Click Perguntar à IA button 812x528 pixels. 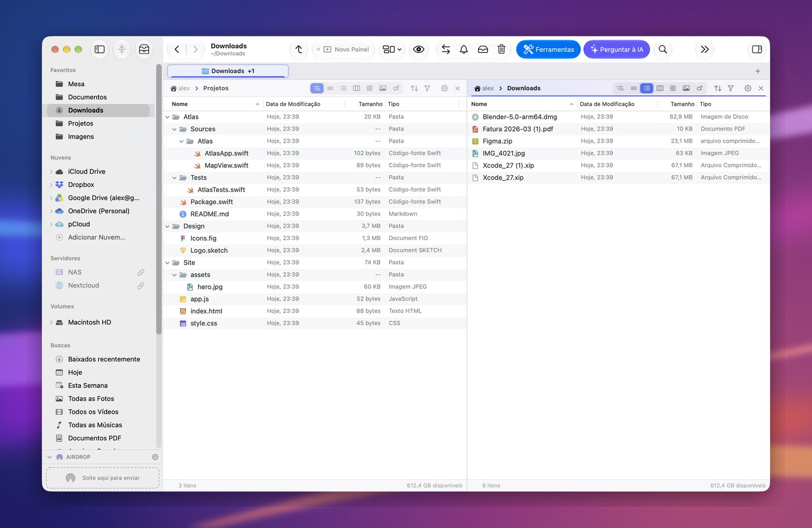click(617, 49)
